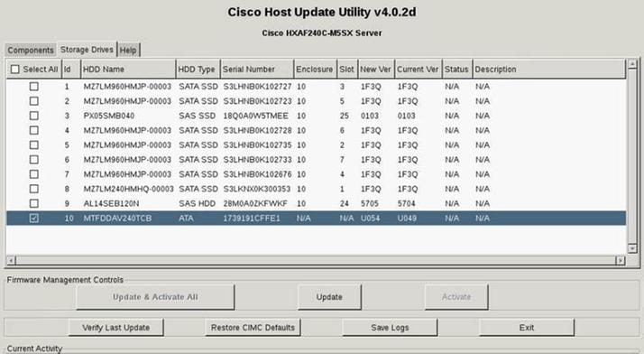This screenshot has width=644, height=354.
Task: Click serial number S3LHNB0K102727
Action: tap(257, 87)
